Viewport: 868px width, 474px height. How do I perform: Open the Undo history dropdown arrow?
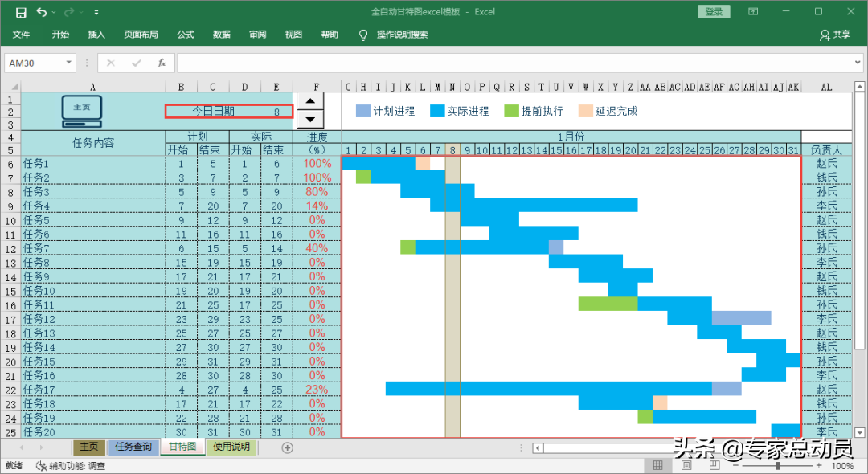click(54, 12)
